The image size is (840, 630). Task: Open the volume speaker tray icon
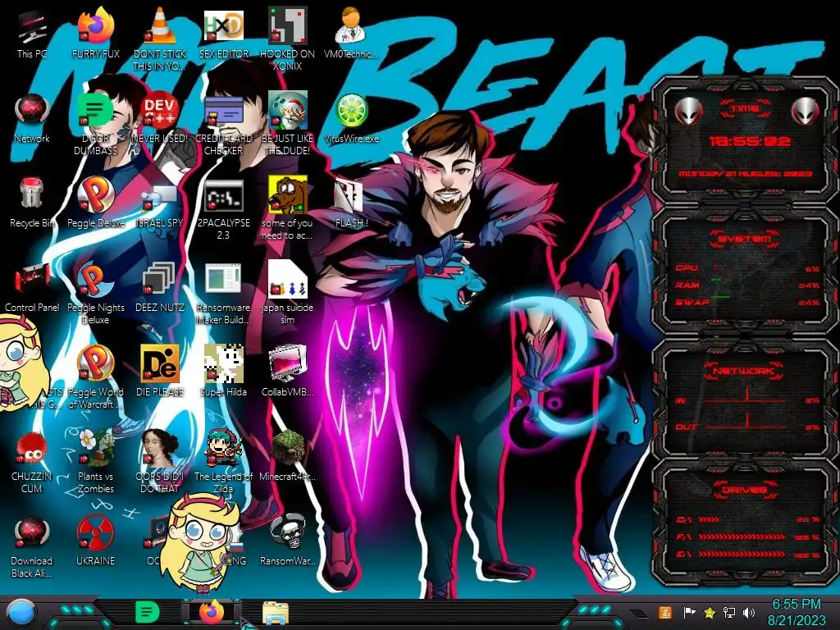749,613
